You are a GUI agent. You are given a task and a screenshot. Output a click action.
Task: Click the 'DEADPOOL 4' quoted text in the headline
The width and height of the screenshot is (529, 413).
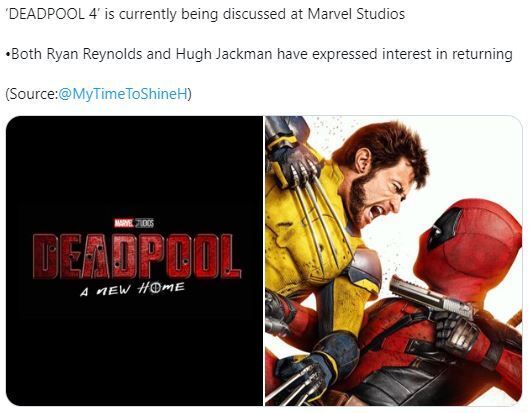(53, 14)
